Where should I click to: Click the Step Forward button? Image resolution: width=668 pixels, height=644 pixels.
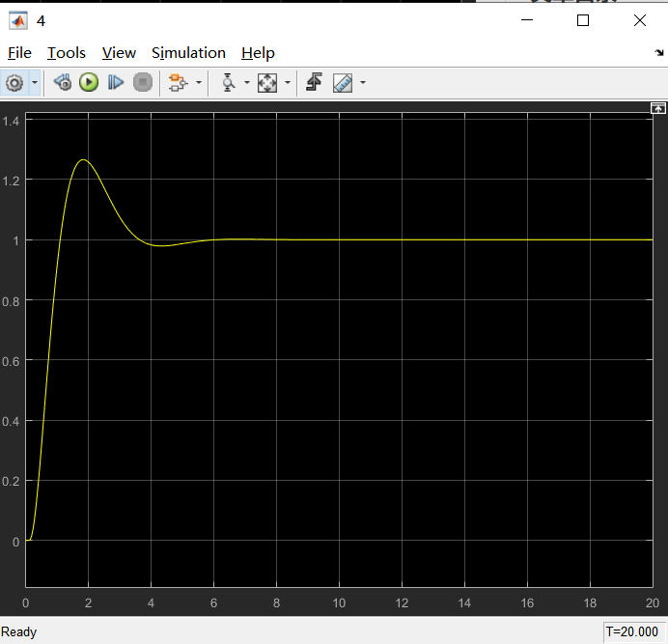tap(116, 82)
